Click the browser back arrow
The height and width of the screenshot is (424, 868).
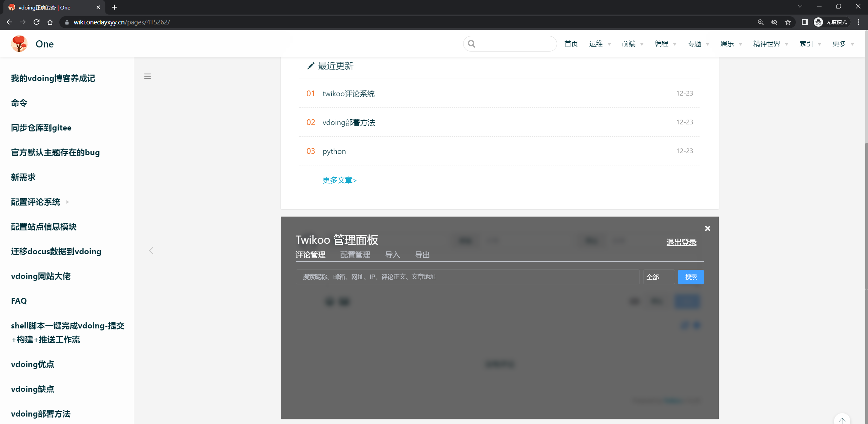click(9, 22)
